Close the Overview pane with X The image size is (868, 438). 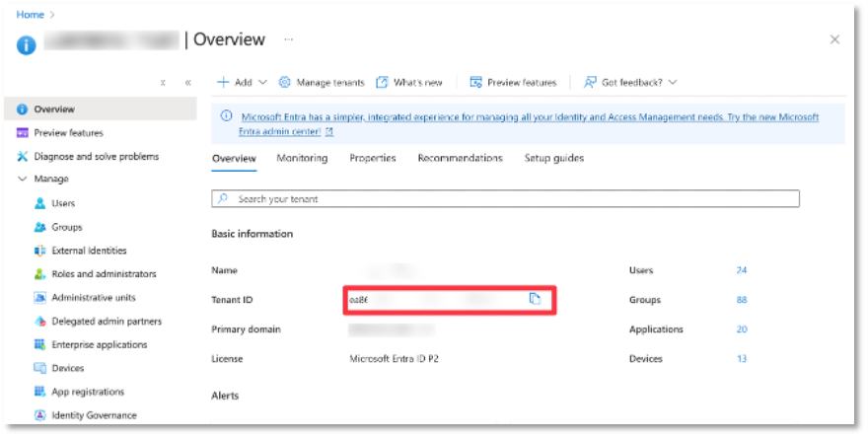(834, 39)
